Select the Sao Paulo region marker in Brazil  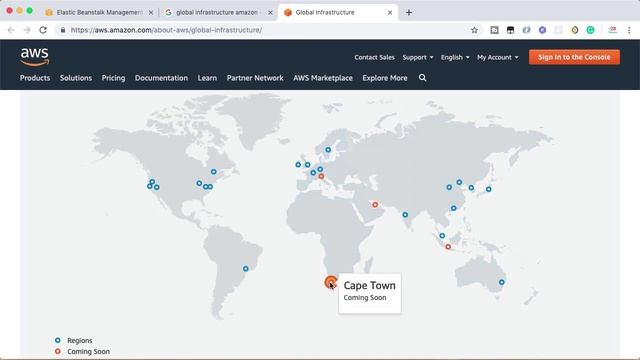(245, 269)
